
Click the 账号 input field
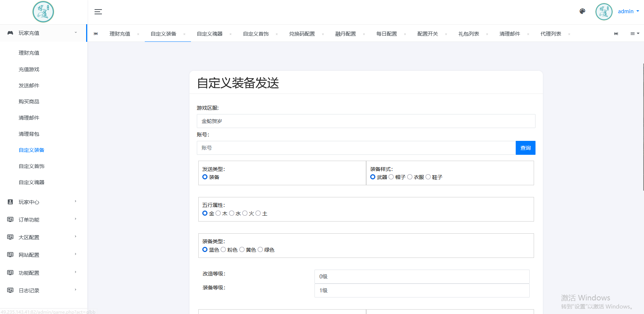pyautogui.click(x=356, y=148)
